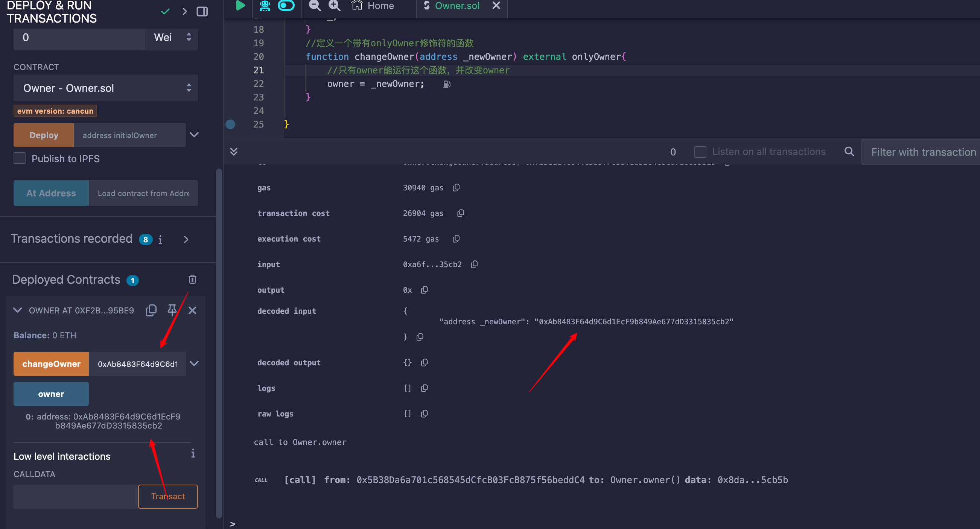Click the terminal search magnifier icon
Viewport: 980px width, 529px height.
click(x=849, y=151)
